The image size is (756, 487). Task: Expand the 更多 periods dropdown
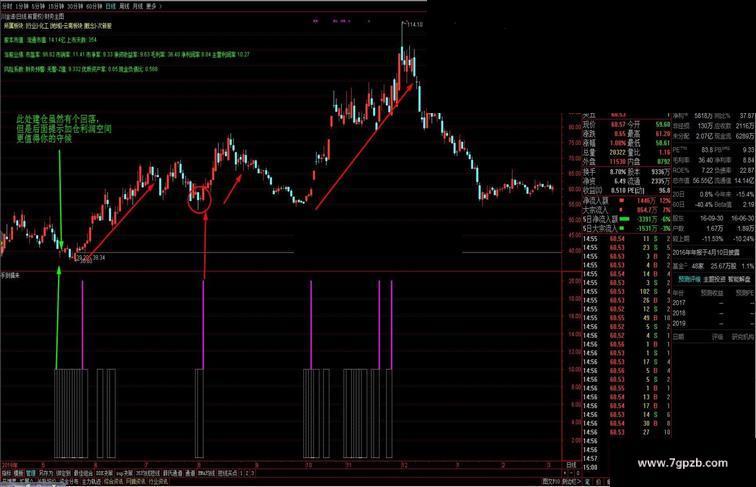click(153, 6)
